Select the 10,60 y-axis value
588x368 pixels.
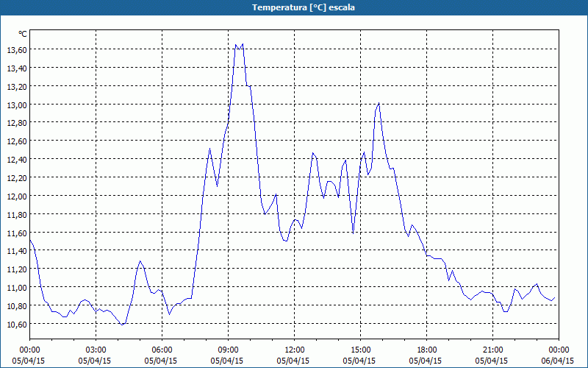16,324
